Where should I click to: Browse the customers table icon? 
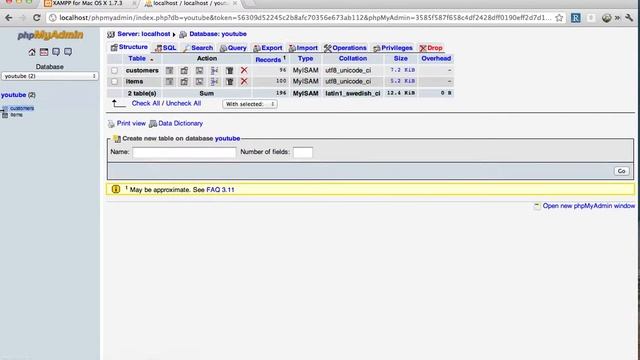(169, 70)
